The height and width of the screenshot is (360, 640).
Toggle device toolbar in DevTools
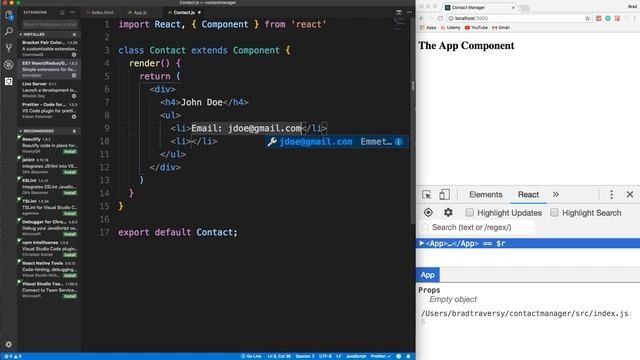tap(444, 195)
